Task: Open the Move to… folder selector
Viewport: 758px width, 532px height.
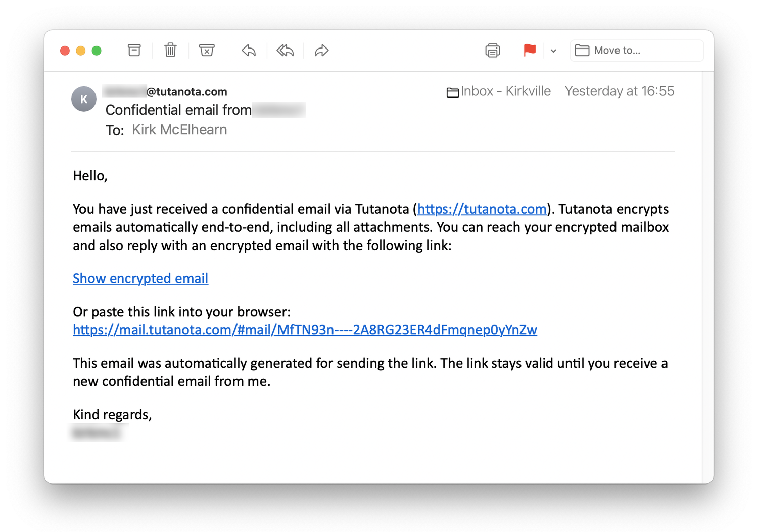Action: 636,51
